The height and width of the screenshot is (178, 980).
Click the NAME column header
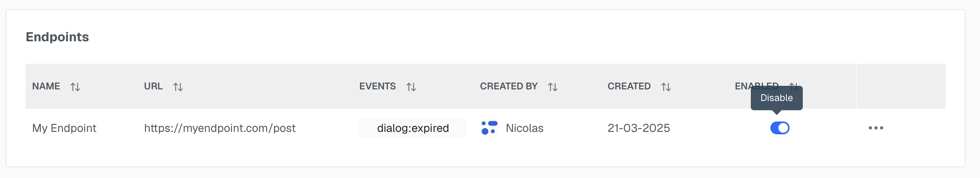[x=46, y=86]
